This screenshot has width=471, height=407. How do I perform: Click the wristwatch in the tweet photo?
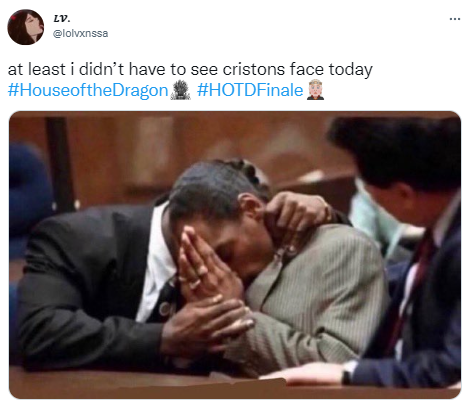349,372
